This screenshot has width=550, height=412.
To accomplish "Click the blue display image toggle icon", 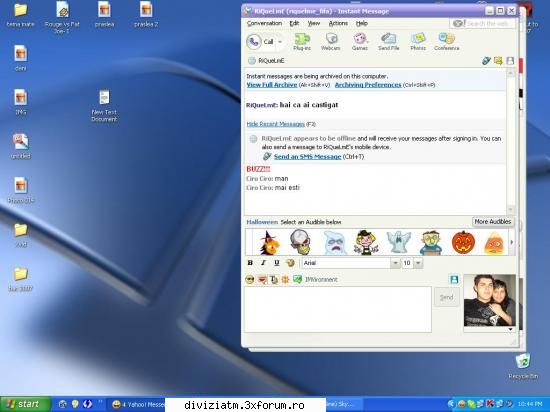I will coord(454,279).
